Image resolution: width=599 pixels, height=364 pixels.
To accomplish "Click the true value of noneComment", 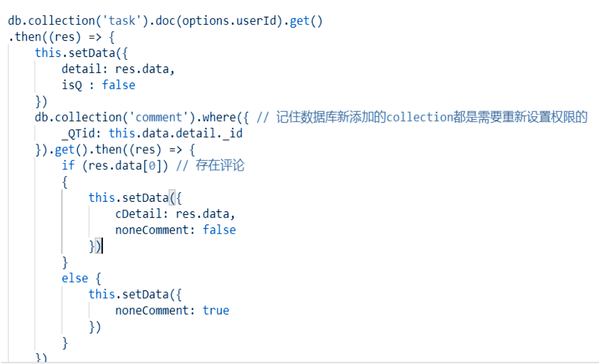I will point(216,310).
